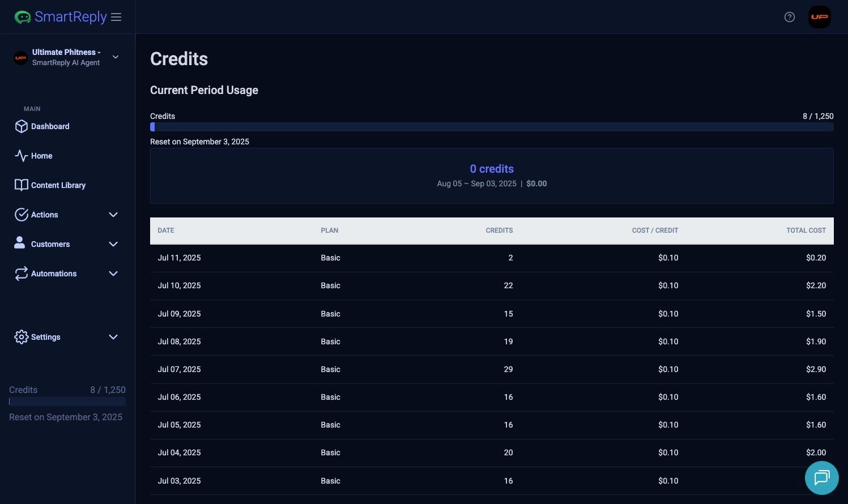Screen dimensions: 848x504
Task: Open the UP profile avatar menu
Action: point(819,17)
